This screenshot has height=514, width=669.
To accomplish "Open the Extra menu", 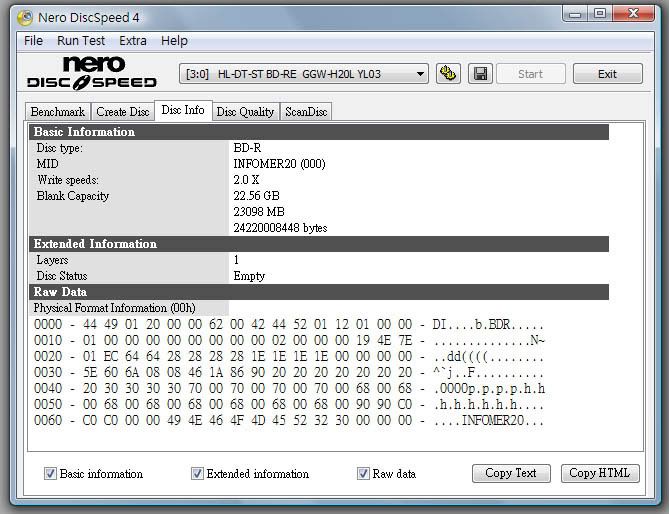I will pos(133,41).
